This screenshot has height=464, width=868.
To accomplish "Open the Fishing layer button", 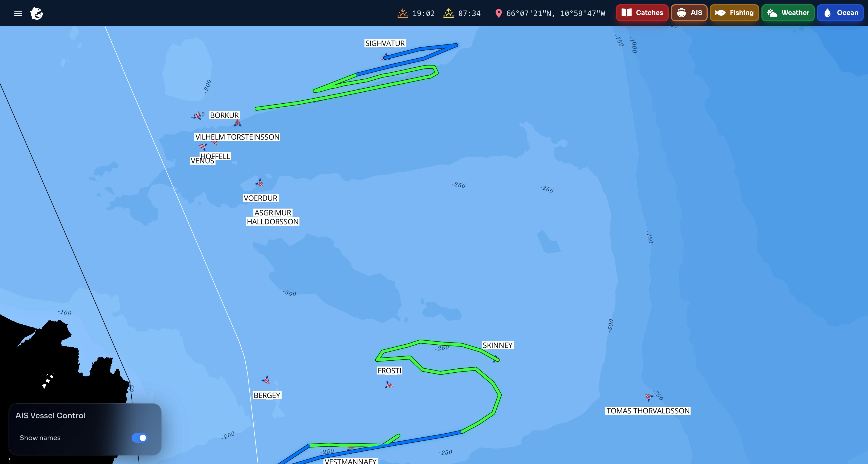I will (734, 13).
